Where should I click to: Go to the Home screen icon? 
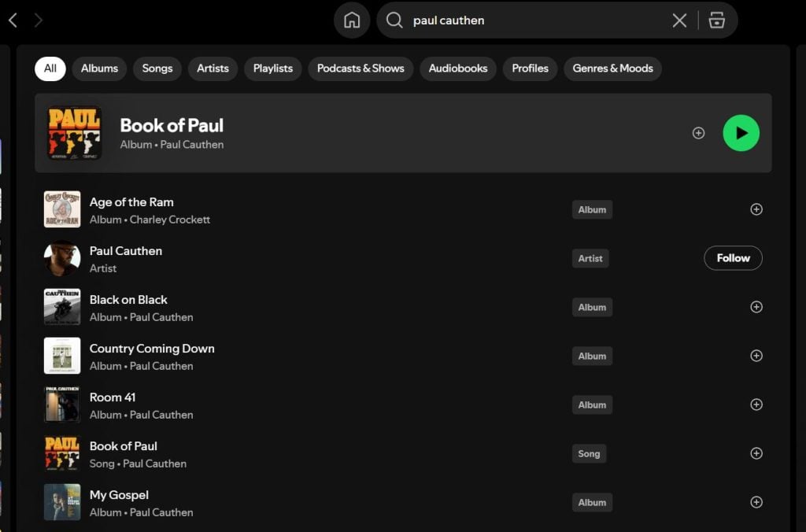pyautogui.click(x=352, y=20)
